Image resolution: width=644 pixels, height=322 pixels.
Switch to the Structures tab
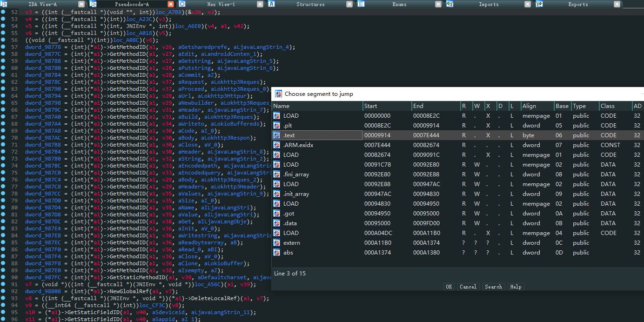[x=310, y=4]
